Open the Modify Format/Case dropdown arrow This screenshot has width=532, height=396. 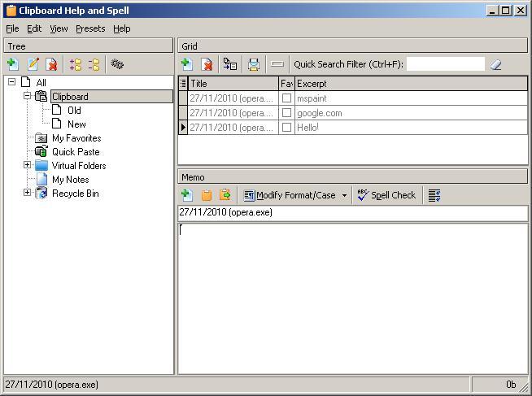[x=344, y=195]
